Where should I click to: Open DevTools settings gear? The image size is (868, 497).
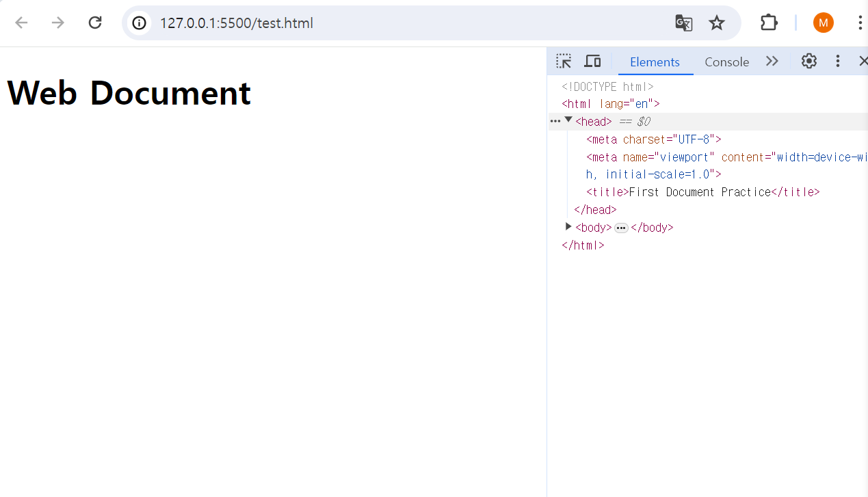pyautogui.click(x=809, y=62)
